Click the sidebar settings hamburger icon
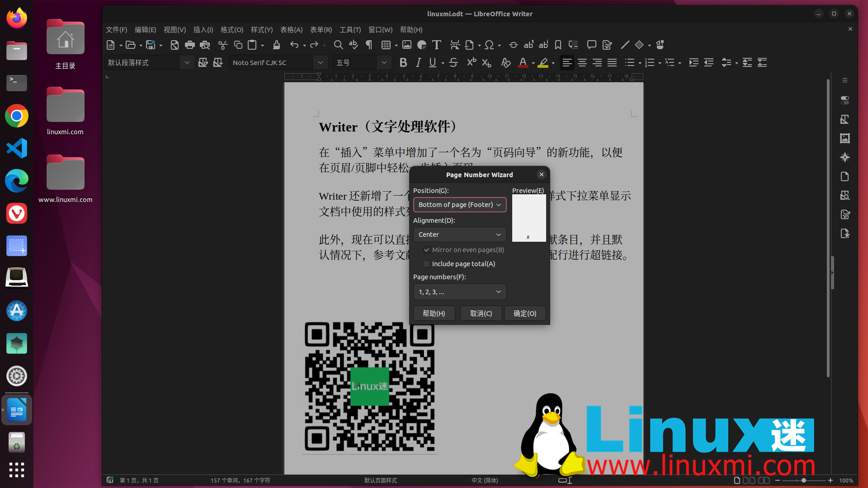This screenshot has width=868, height=488. [x=844, y=80]
